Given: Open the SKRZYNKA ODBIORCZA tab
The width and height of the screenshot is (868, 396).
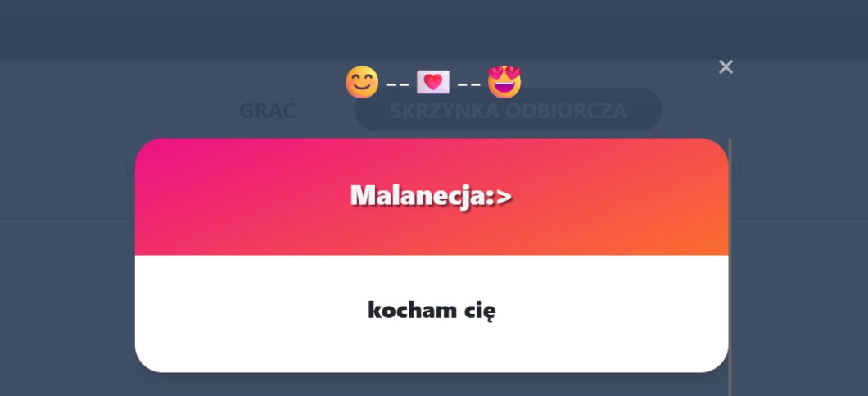Looking at the screenshot, I should [509, 110].
